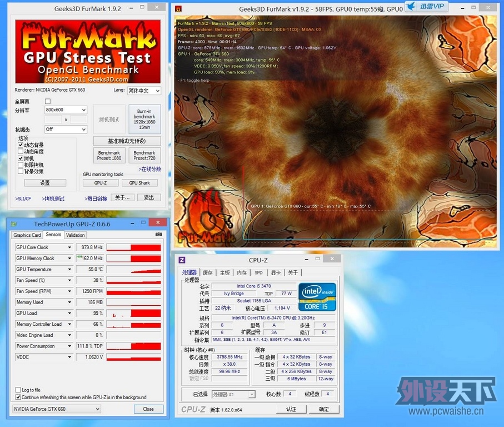Switch to the Validation tab in GPU-Z
504x427 pixels.
click(x=75, y=235)
